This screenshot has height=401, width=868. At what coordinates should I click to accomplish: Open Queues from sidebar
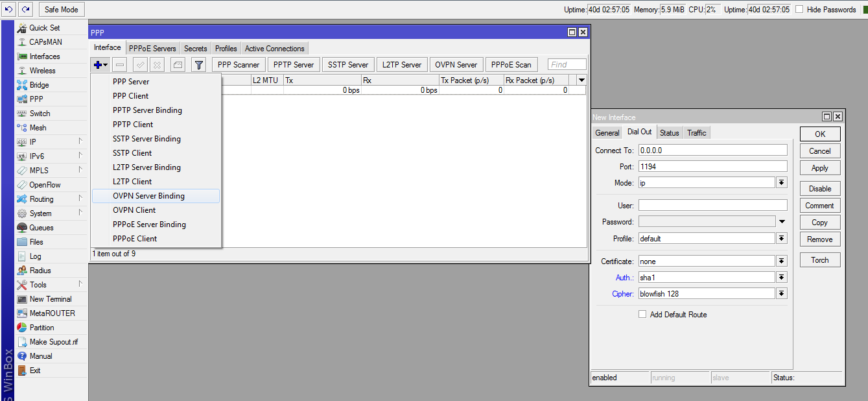(x=41, y=228)
